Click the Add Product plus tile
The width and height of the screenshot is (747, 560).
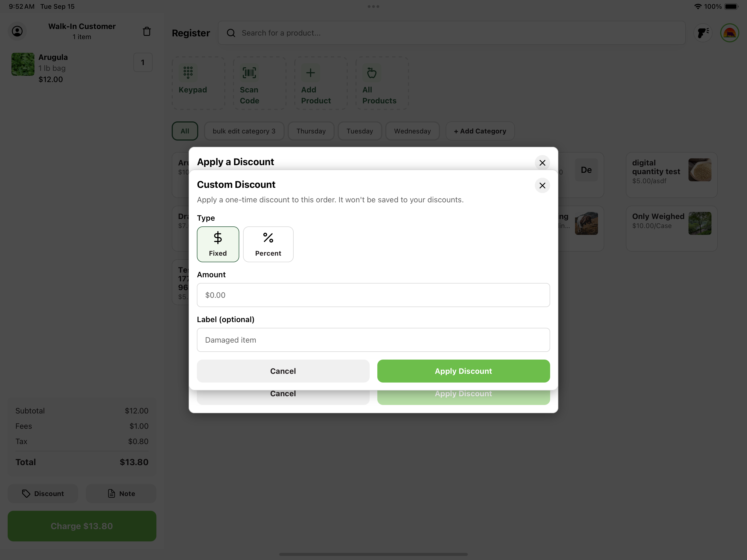tap(321, 83)
